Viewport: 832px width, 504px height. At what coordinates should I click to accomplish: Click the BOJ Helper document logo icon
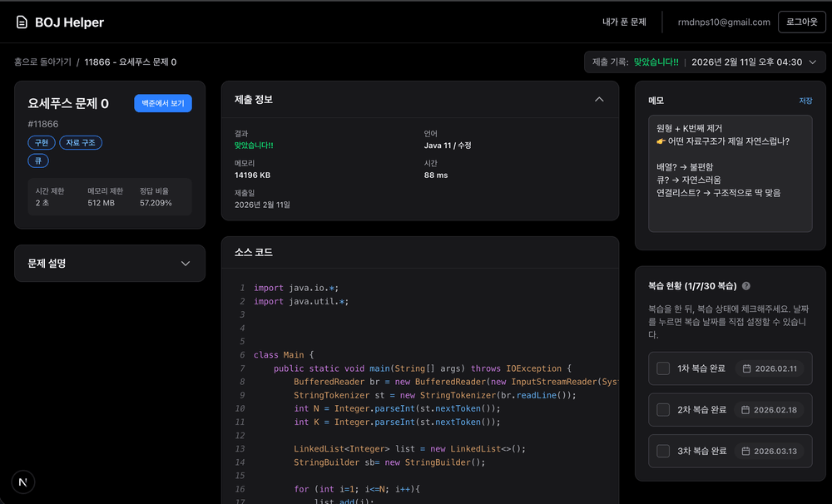[x=22, y=22]
